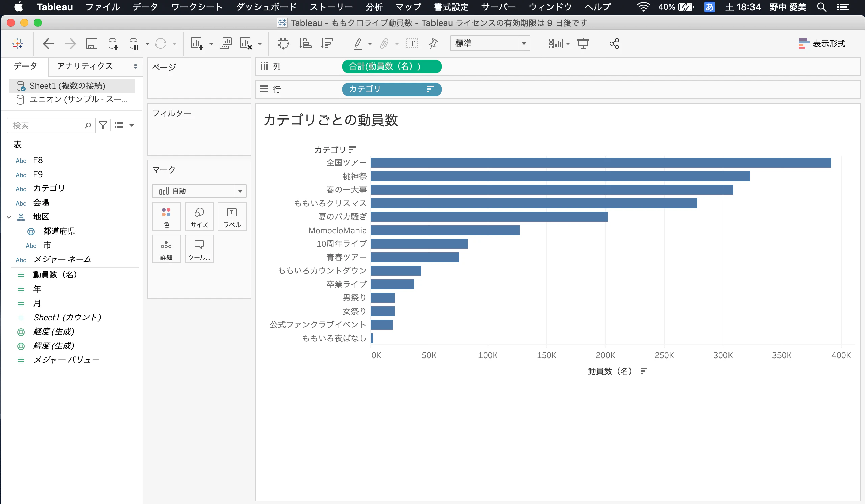Select the 全国ツアー bar
Viewport: 865px width, 504px height.
coord(601,163)
